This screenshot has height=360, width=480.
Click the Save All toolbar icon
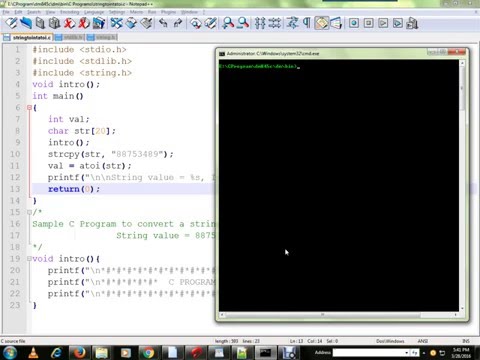click(55, 23)
